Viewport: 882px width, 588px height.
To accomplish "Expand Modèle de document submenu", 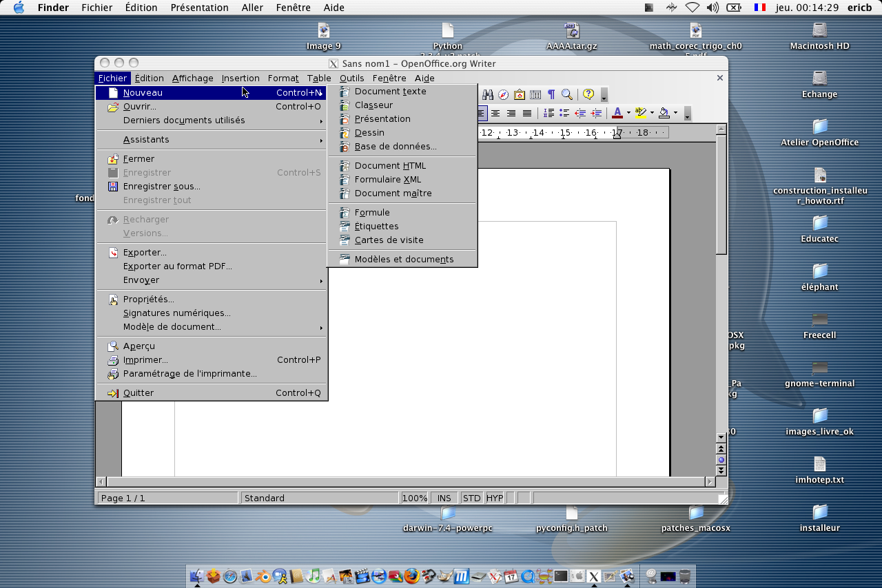I will click(x=211, y=327).
